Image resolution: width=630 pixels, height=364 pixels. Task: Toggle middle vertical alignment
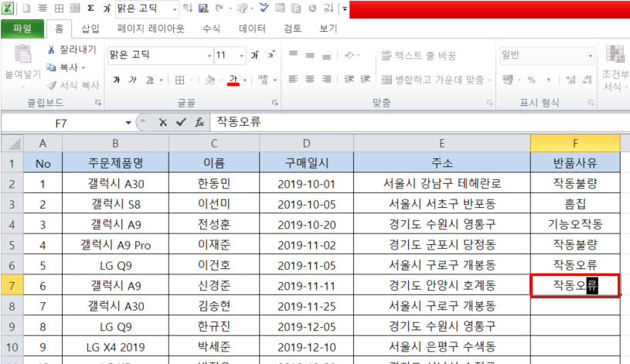310,55
